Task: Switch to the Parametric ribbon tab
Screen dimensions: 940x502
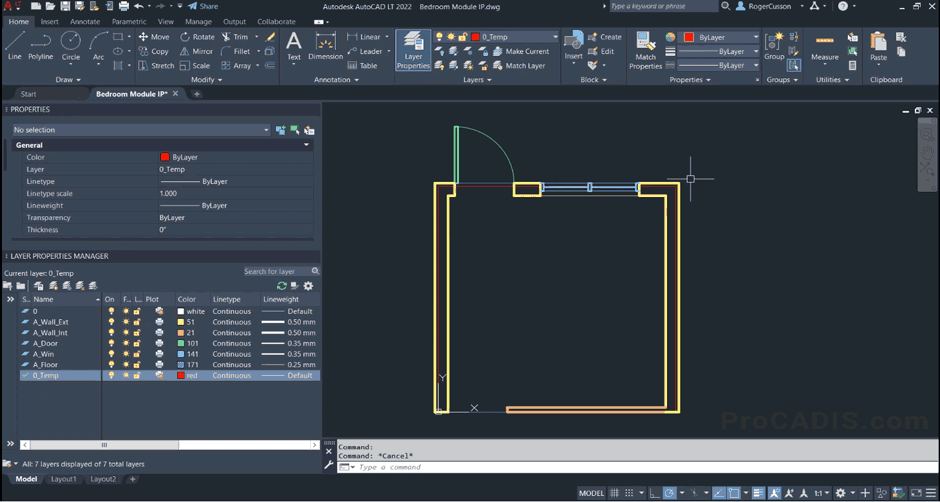Action: [x=129, y=22]
